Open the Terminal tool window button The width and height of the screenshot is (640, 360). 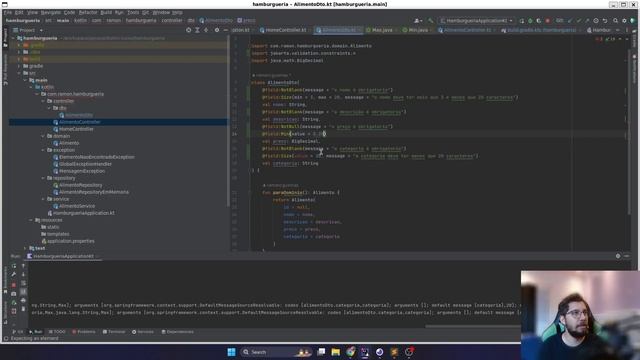pyautogui.click(x=114, y=332)
